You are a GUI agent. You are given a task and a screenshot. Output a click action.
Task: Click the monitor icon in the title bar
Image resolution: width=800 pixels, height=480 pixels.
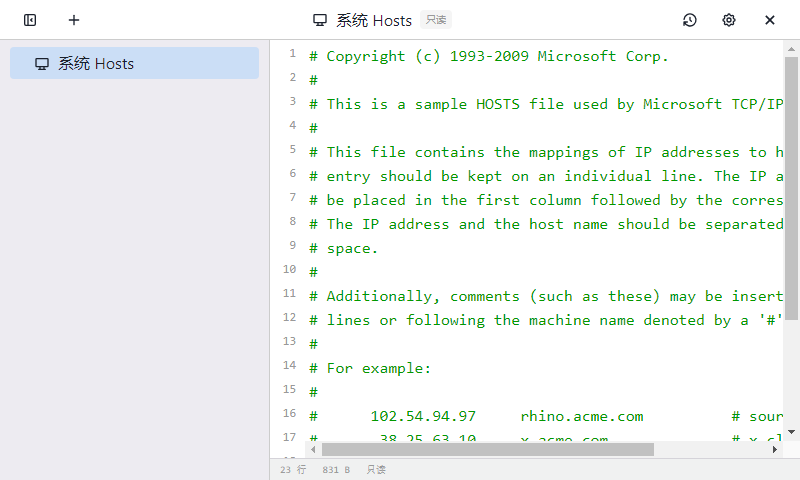pyautogui.click(x=320, y=20)
